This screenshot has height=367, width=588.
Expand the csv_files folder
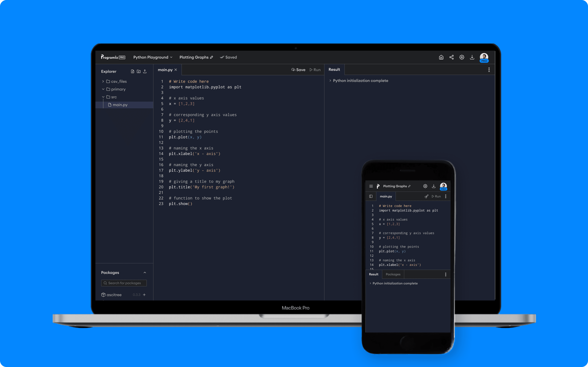click(103, 81)
